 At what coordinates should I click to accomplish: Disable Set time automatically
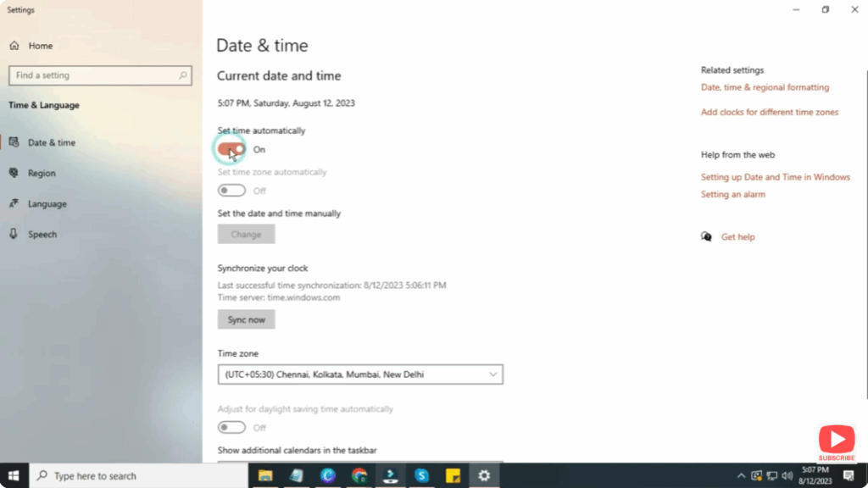pyautogui.click(x=231, y=149)
